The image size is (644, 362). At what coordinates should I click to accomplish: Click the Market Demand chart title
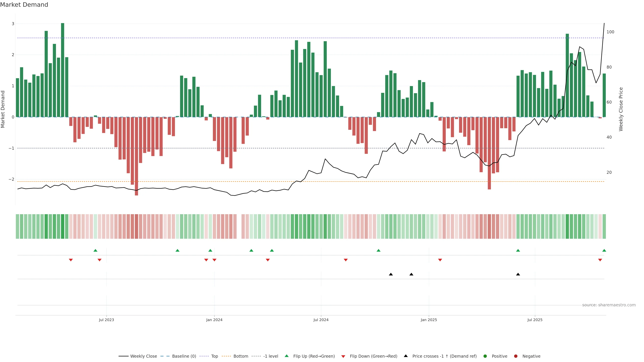coord(24,5)
